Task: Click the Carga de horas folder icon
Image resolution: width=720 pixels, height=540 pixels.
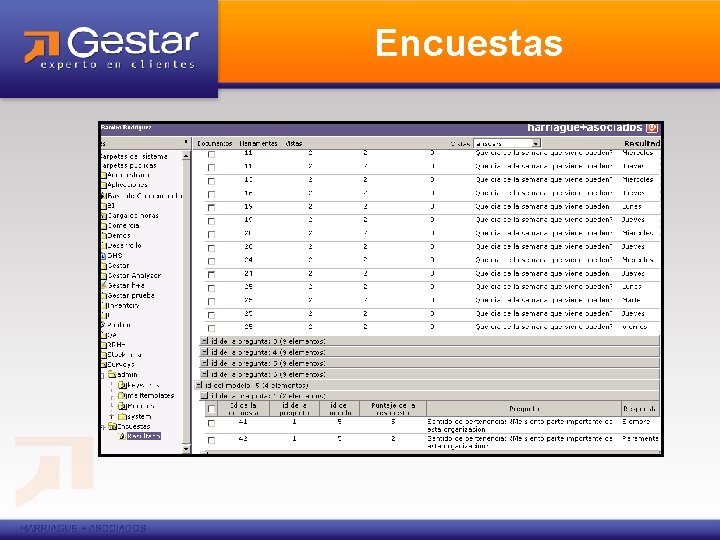Action: point(103,215)
